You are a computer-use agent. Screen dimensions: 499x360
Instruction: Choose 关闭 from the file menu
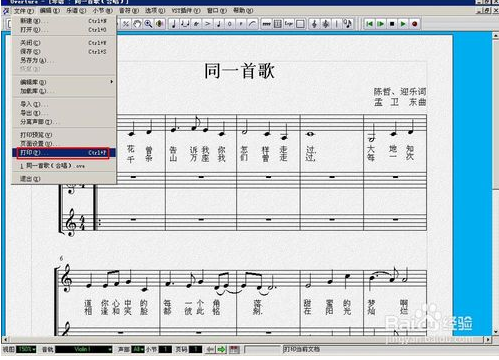pos(64,43)
